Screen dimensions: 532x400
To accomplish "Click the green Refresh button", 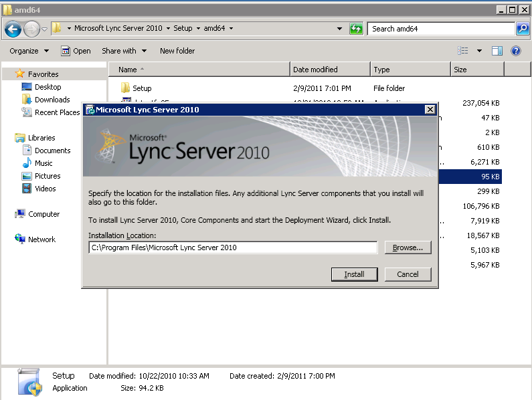I will [356, 29].
